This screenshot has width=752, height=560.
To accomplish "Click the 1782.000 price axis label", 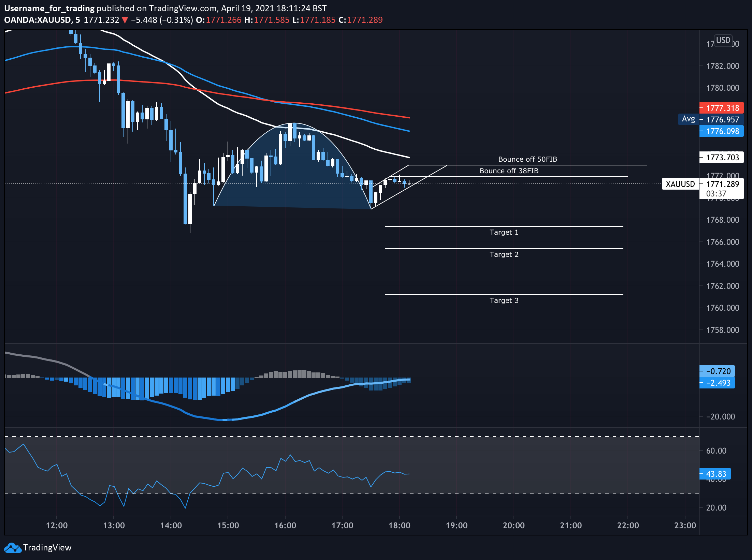I will (x=723, y=66).
